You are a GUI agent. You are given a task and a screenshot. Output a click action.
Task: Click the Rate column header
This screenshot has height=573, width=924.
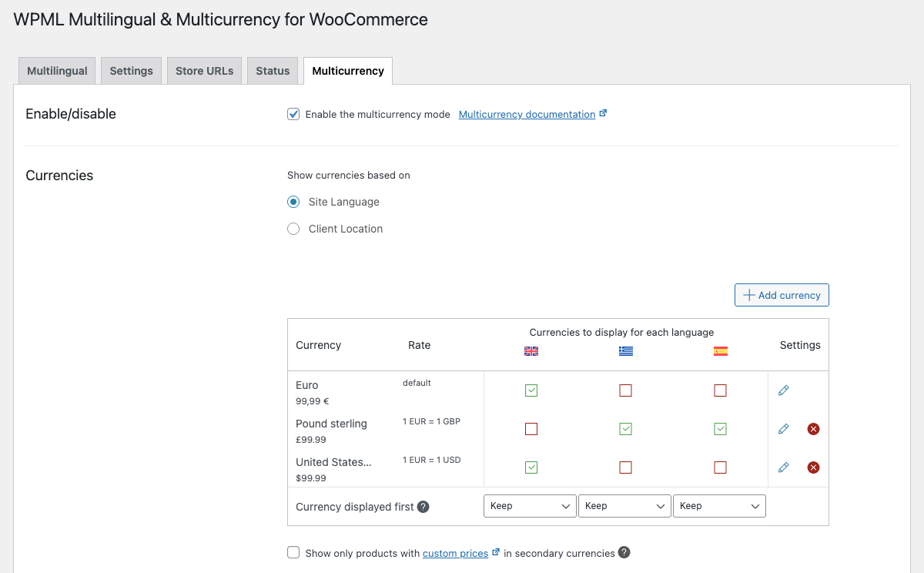click(419, 345)
